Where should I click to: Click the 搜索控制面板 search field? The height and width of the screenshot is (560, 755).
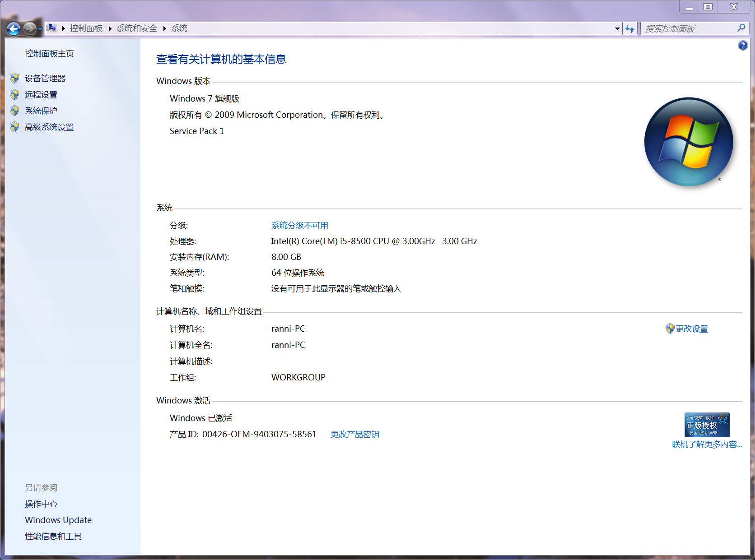(688, 29)
